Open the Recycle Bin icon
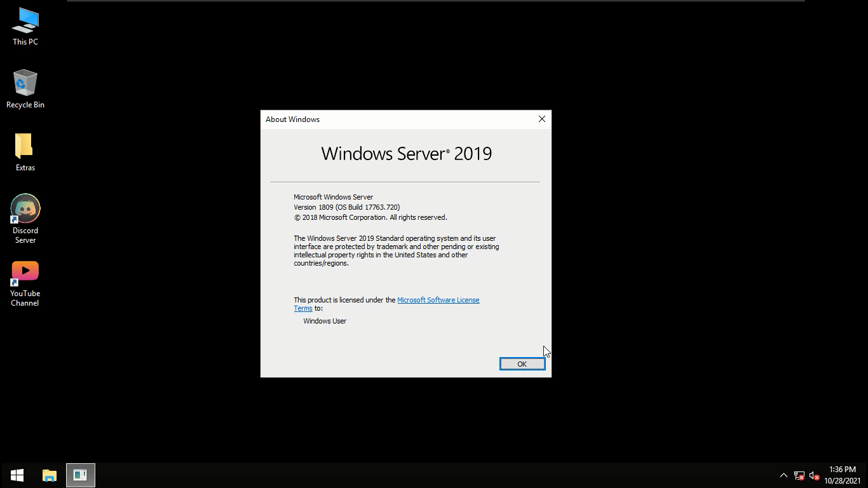The height and width of the screenshot is (488, 868). [x=25, y=89]
